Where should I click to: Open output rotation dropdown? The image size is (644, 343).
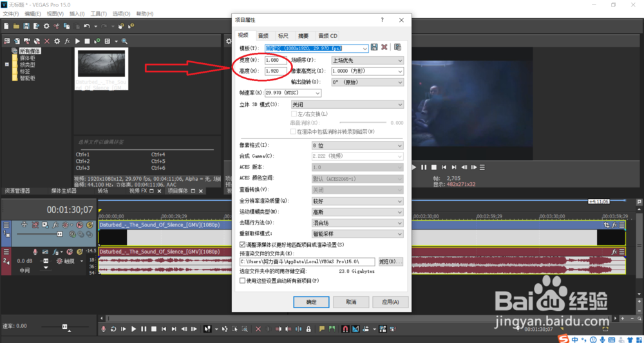click(x=368, y=82)
